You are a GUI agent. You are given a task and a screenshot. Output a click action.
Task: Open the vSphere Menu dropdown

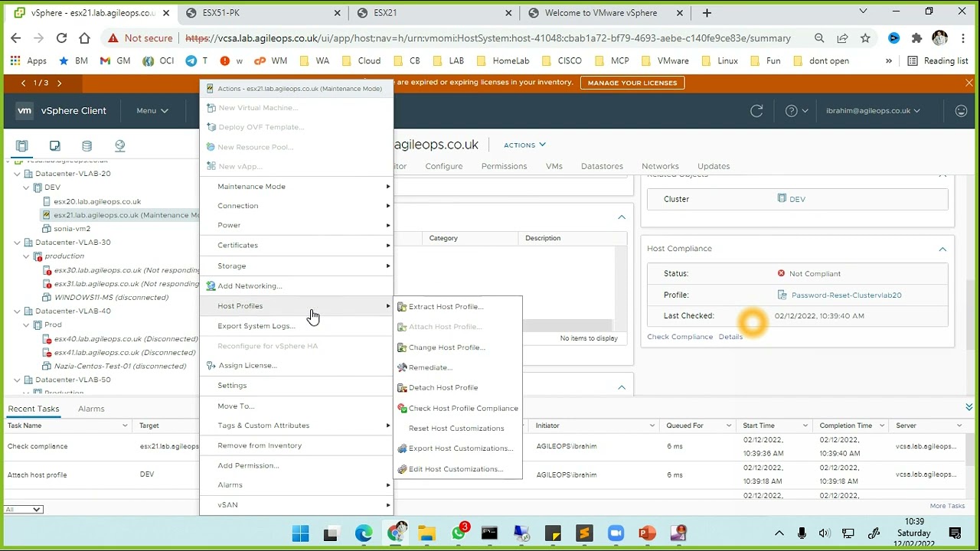[152, 111]
